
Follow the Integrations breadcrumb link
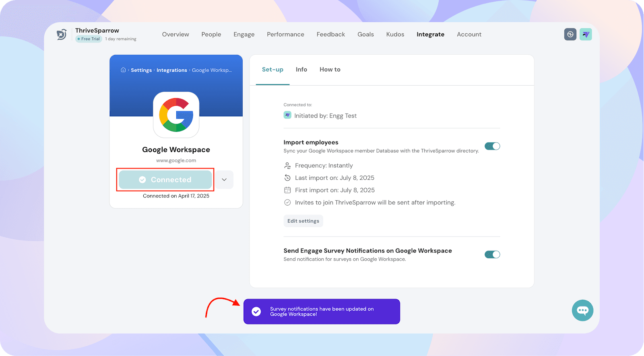click(x=171, y=70)
